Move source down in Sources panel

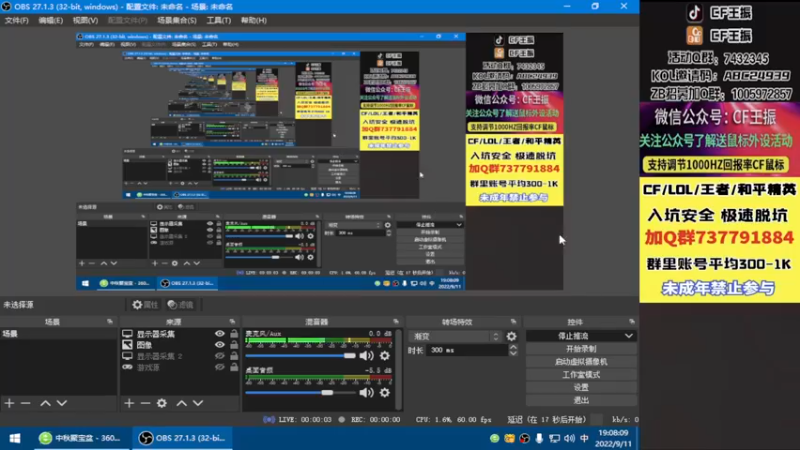click(198, 403)
